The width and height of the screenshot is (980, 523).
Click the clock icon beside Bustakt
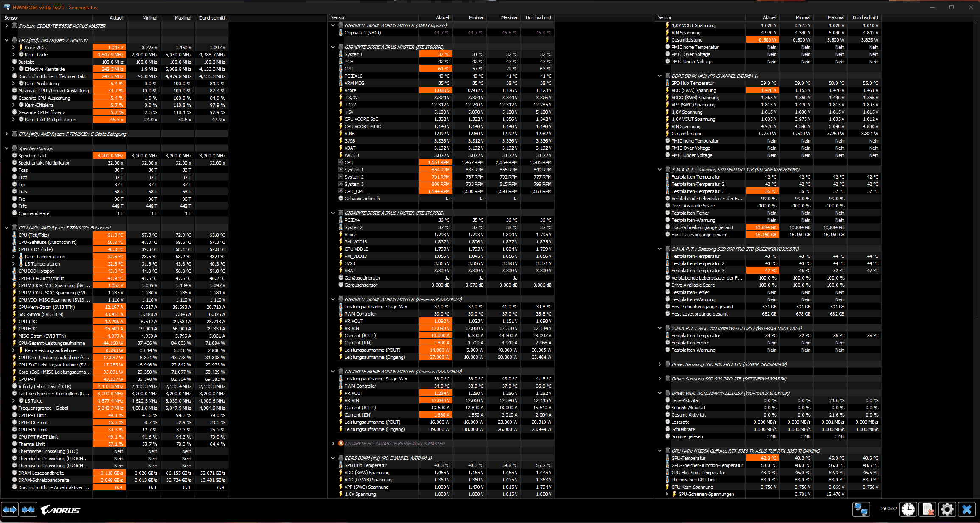click(14, 62)
